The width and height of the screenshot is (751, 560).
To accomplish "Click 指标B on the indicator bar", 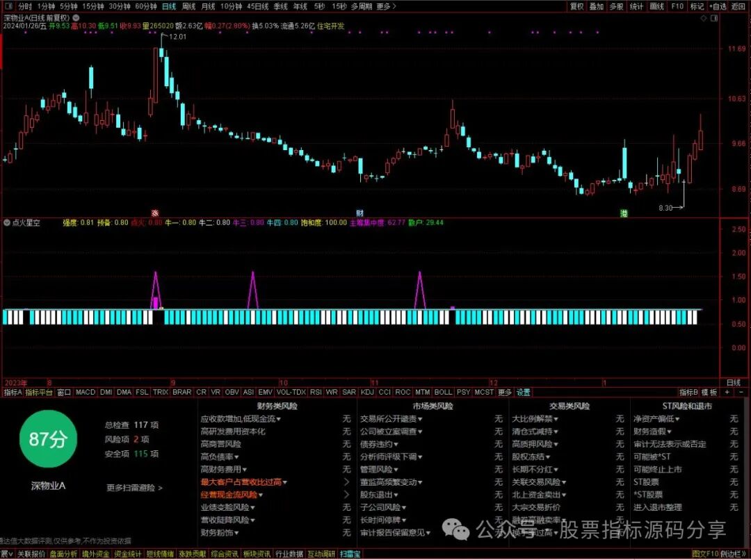I will click(x=688, y=392).
